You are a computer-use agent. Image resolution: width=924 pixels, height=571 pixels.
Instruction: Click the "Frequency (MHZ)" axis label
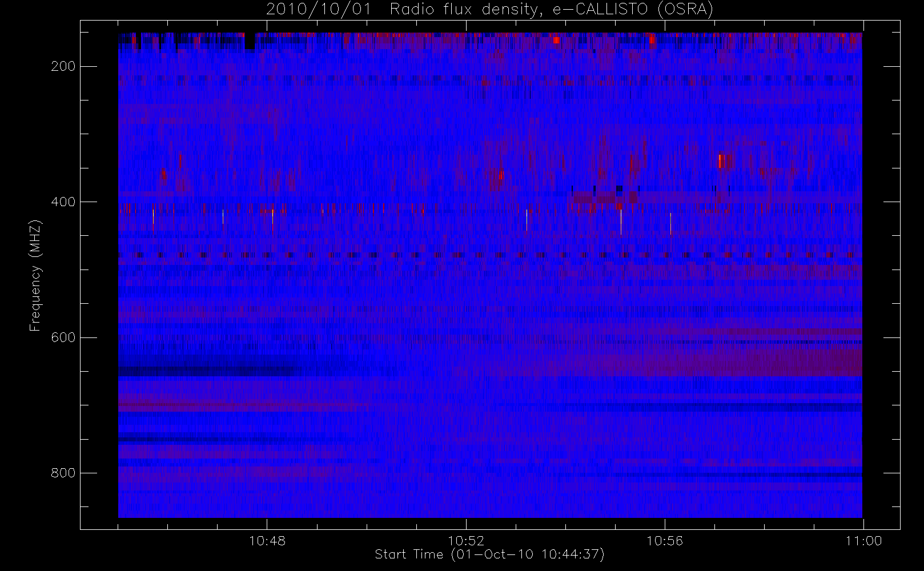(x=35, y=275)
